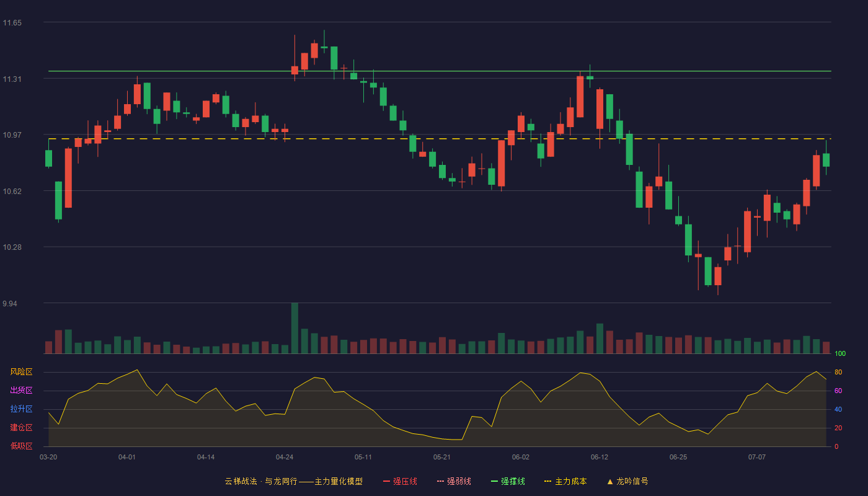Select the 风险区 zone label
Image resolution: width=868 pixels, height=496 pixels.
point(21,372)
